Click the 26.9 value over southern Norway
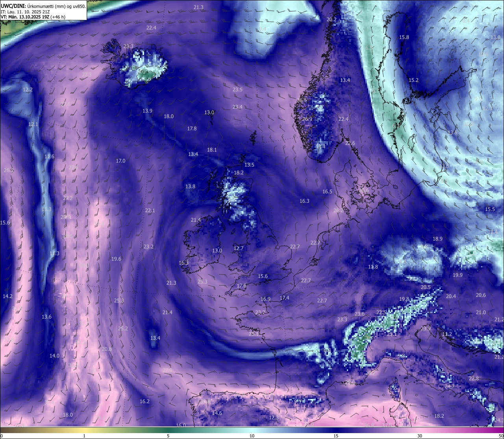Screen dimensions: 504x439 click(x=307, y=119)
